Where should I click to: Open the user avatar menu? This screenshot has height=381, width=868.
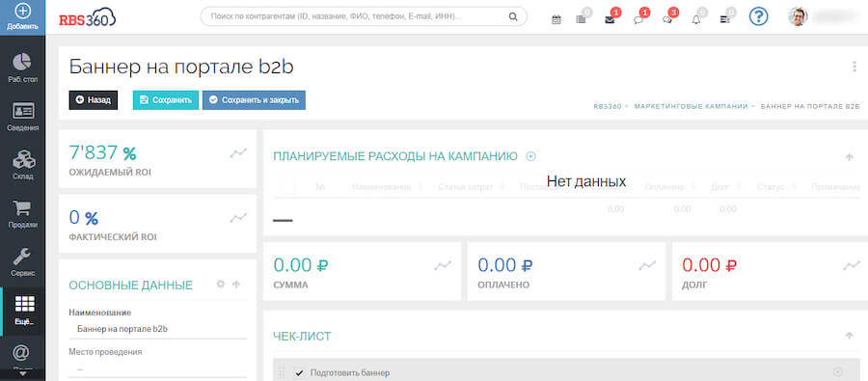click(798, 16)
